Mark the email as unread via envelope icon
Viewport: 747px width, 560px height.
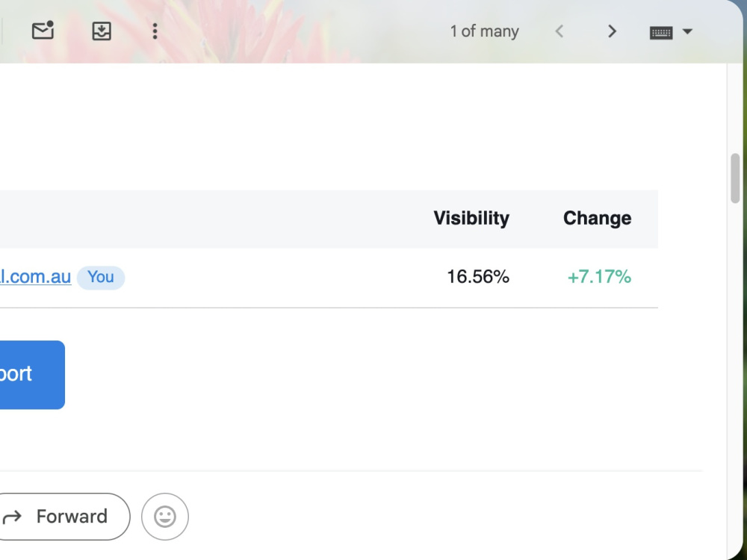43,31
